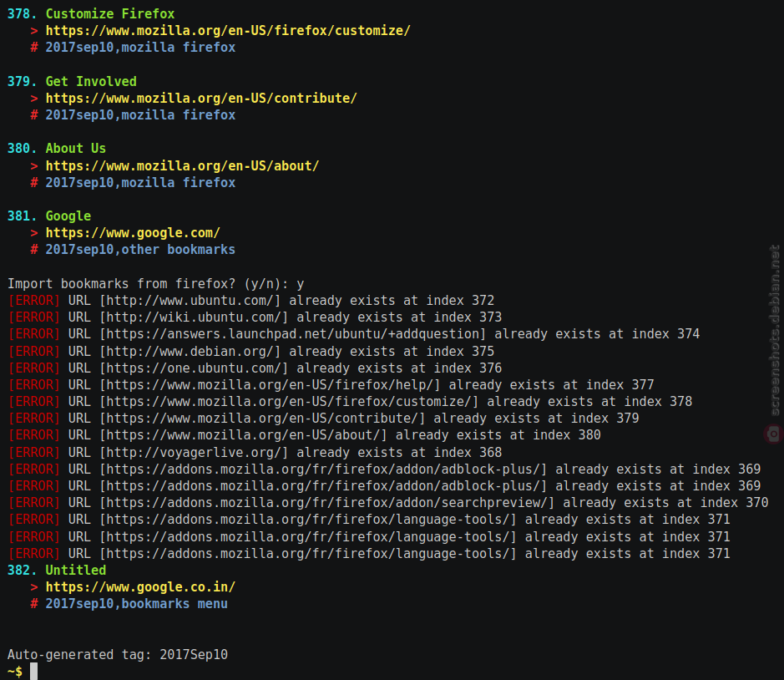
Task: Click the mozilla about URL
Action: click(x=182, y=165)
